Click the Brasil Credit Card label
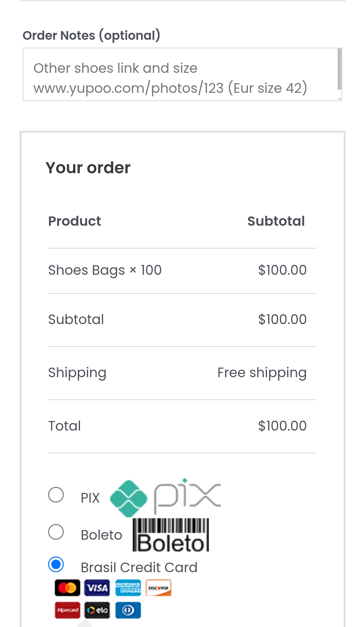Image resolution: width=364 pixels, height=627 pixels. (x=139, y=567)
